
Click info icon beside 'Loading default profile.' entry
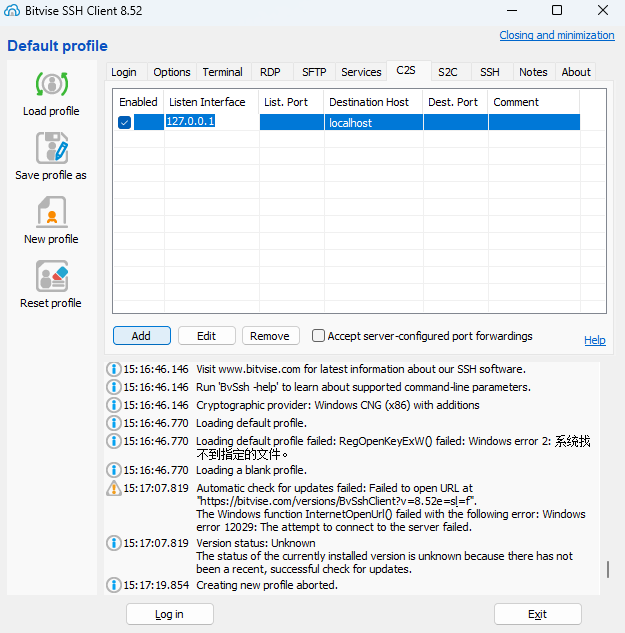tap(113, 423)
